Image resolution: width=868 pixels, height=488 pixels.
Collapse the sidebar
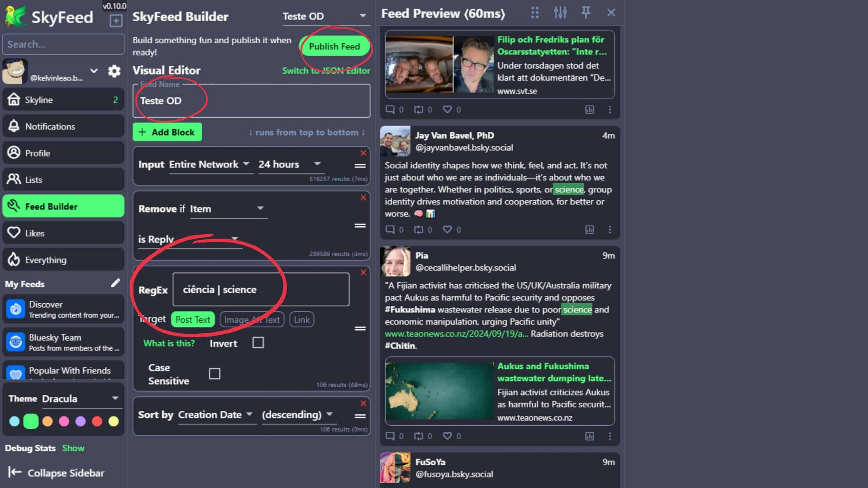click(56, 473)
